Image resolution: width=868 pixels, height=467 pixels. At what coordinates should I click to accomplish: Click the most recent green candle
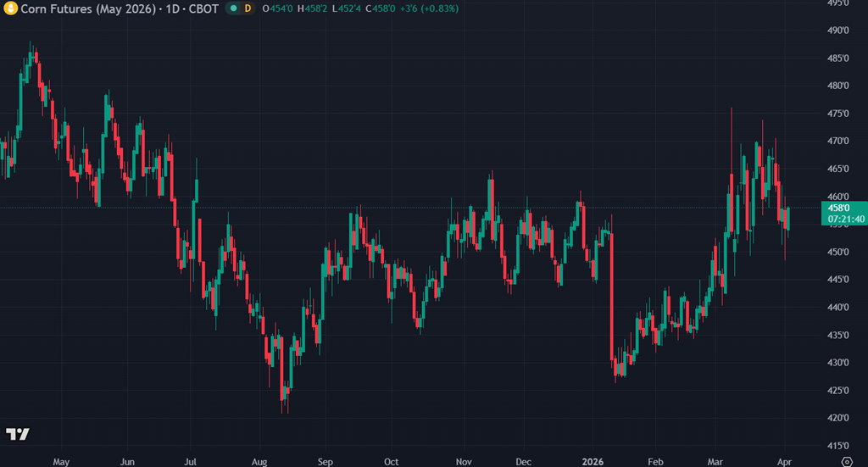tap(788, 218)
